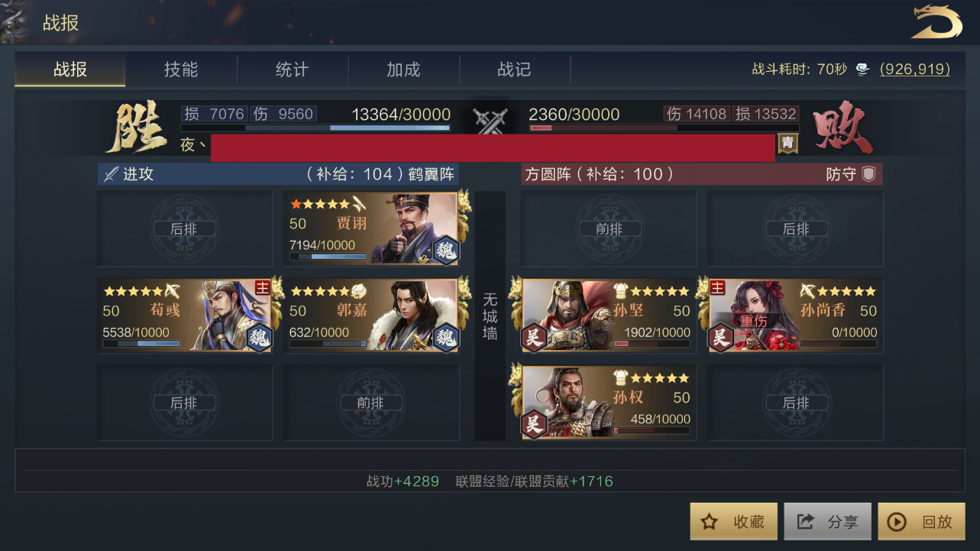The width and height of the screenshot is (980, 551).
Task: Switch to the 技能 tab
Action: point(181,70)
